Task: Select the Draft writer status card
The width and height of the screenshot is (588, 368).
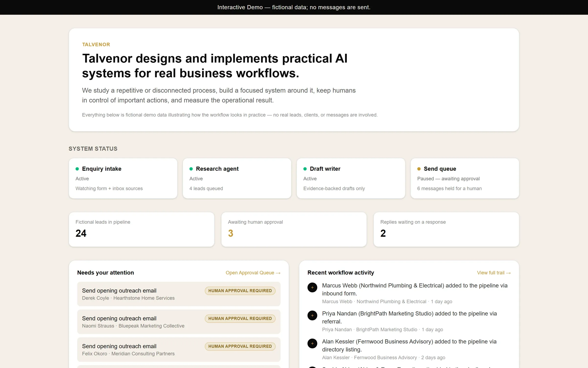Action: (351, 178)
